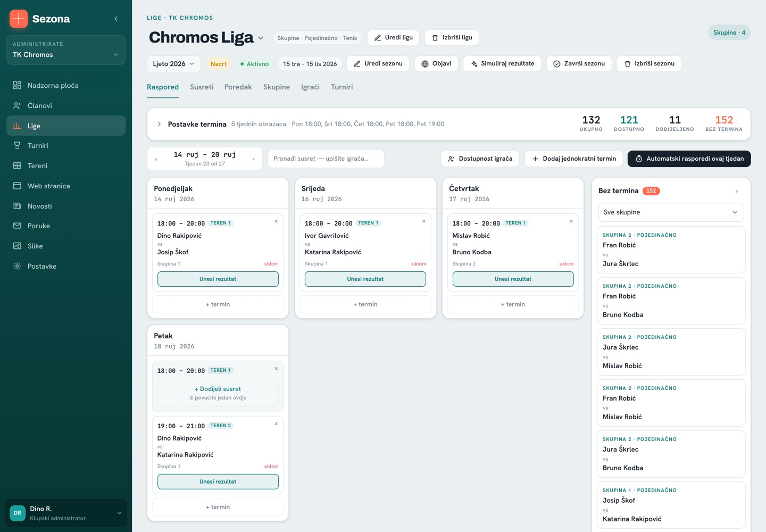Remove Srijeda 18:00 slot with x
766x532 pixels.
point(423,221)
